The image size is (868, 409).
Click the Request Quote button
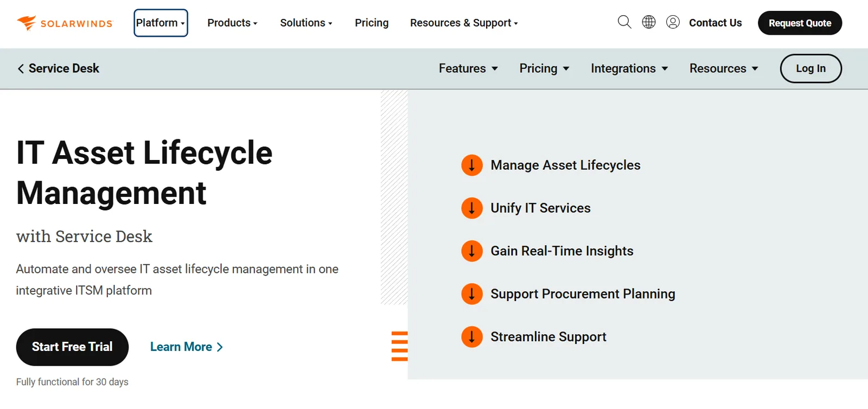(800, 23)
